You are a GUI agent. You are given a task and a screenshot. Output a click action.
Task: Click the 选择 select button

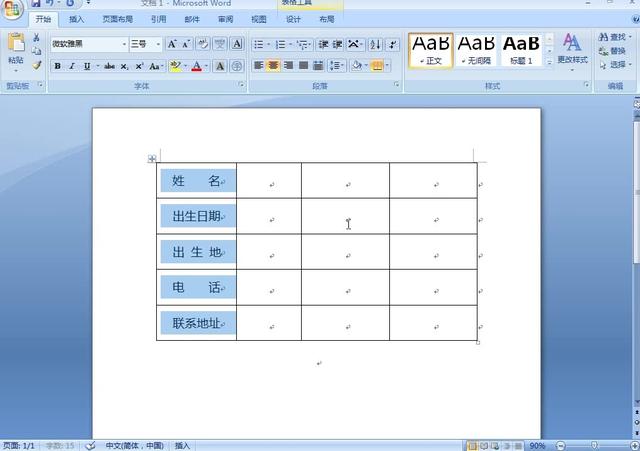[615, 64]
